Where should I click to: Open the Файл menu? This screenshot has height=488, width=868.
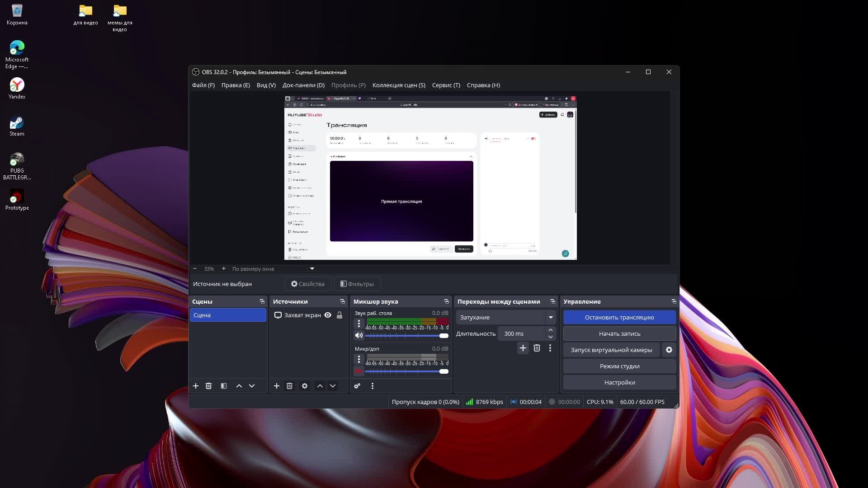203,85
